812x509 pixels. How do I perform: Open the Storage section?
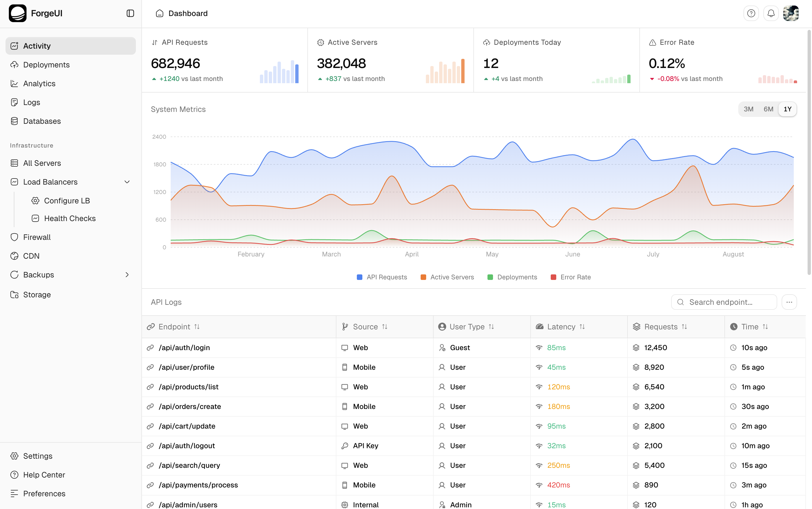click(x=37, y=295)
